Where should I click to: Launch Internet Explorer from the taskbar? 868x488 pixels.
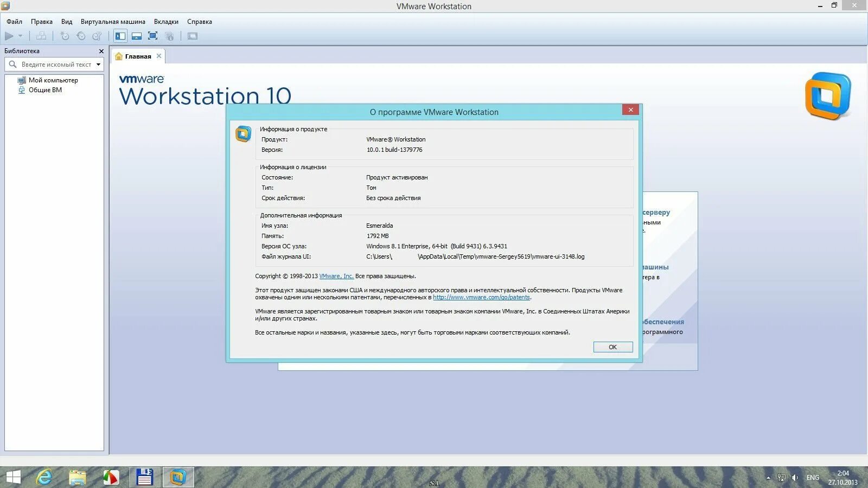pyautogui.click(x=44, y=477)
